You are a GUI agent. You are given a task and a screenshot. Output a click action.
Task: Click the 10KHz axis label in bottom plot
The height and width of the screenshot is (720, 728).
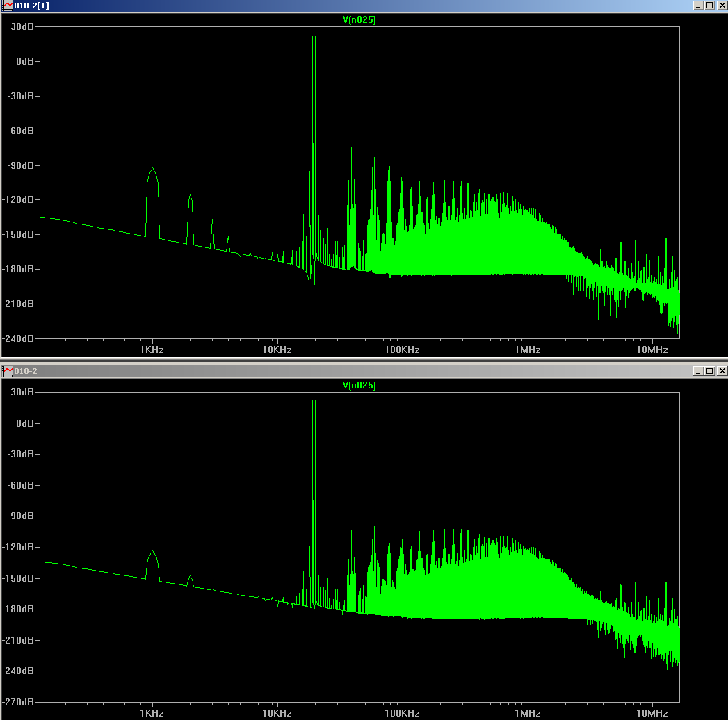point(276,713)
